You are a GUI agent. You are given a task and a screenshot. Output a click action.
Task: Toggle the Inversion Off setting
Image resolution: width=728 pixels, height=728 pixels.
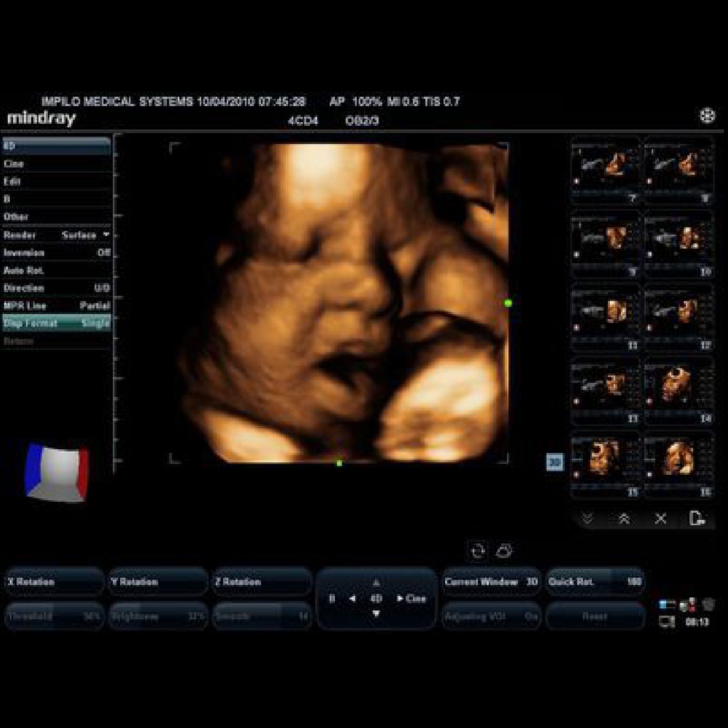(x=56, y=252)
